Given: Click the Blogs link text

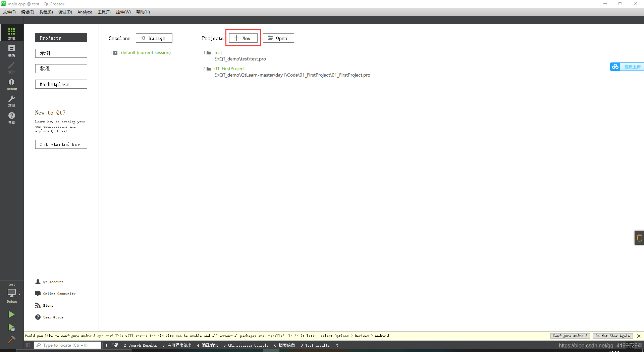Looking at the screenshot, I should point(48,306).
